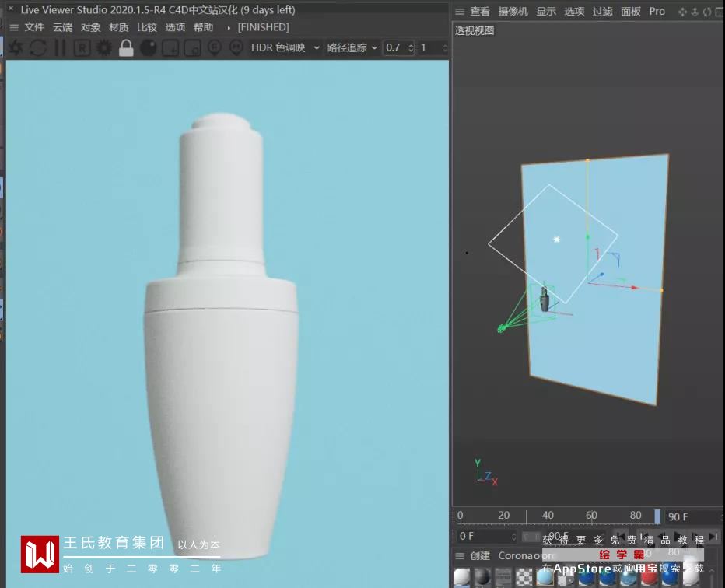Close the Live Viewer Studio panel

(x=11, y=9)
